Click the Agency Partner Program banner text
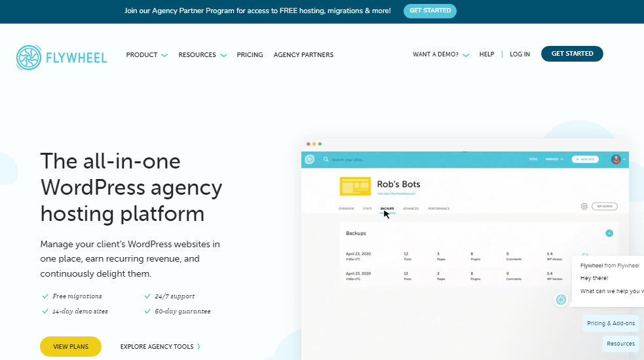 pos(257,10)
